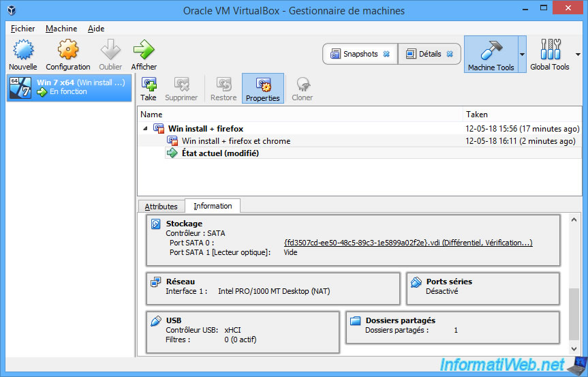Open the Aide menu
The image size is (588, 377).
[x=96, y=29]
